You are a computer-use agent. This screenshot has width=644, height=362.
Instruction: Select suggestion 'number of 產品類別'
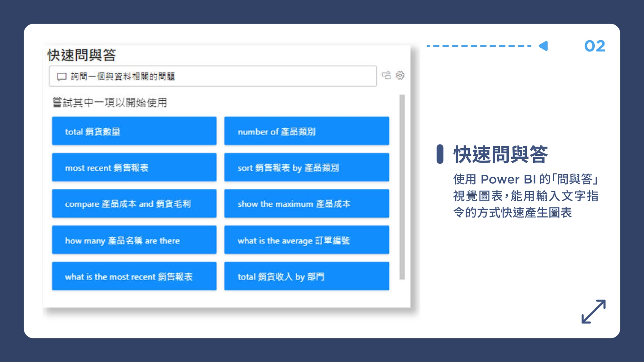[x=307, y=131]
